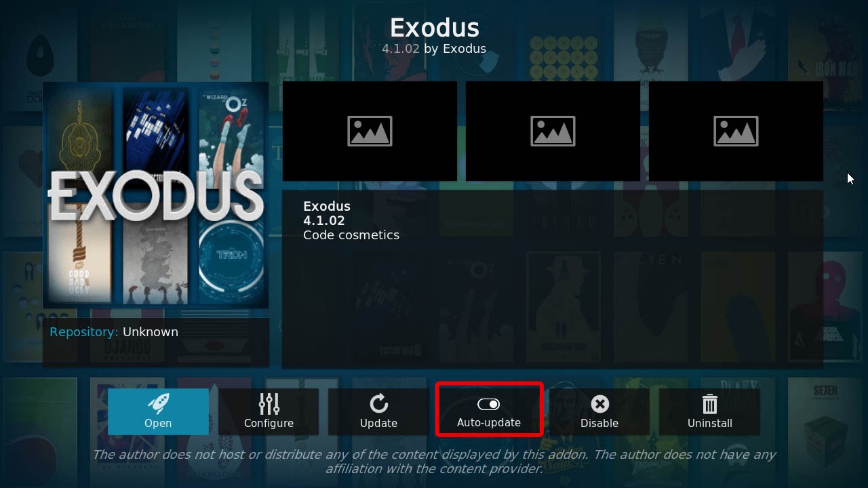Select the Update button label
This screenshot has height=488, width=868.
378,424
